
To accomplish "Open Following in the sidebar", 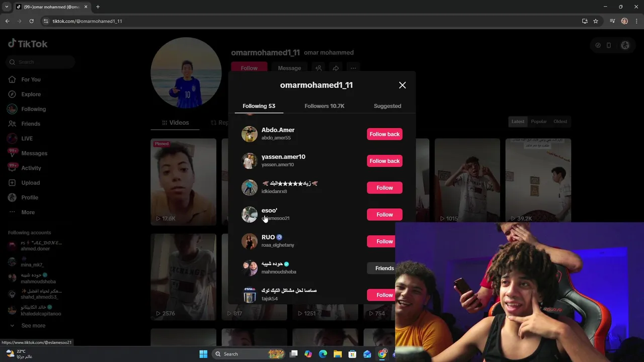I will click(33, 109).
